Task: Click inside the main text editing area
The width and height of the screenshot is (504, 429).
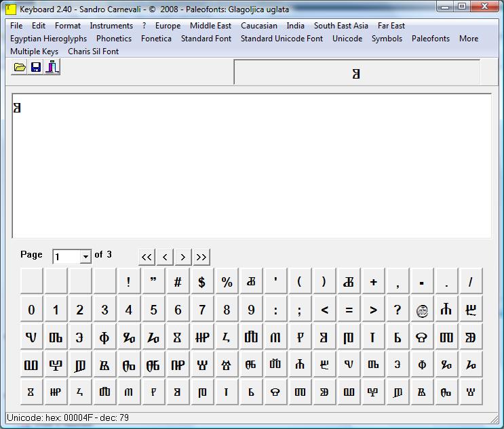Action: click(252, 165)
